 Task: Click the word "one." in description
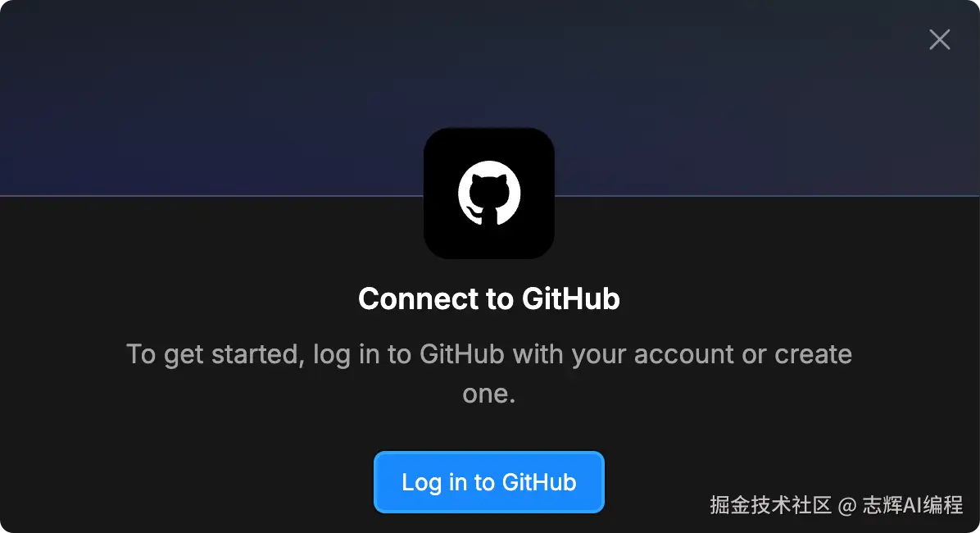click(488, 394)
